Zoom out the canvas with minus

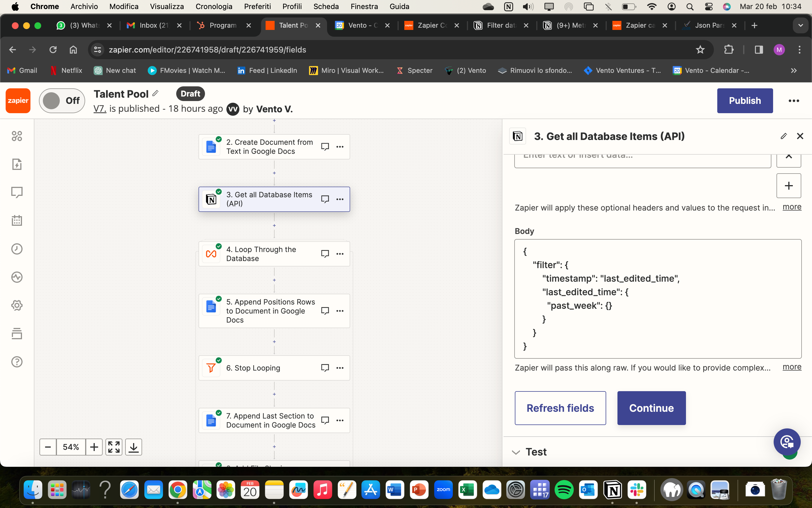click(48, 447)
